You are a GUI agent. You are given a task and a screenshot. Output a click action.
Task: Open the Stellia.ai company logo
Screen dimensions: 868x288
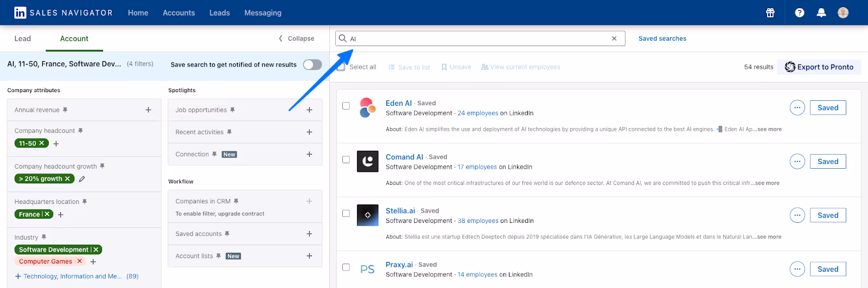tap(368, 215)
